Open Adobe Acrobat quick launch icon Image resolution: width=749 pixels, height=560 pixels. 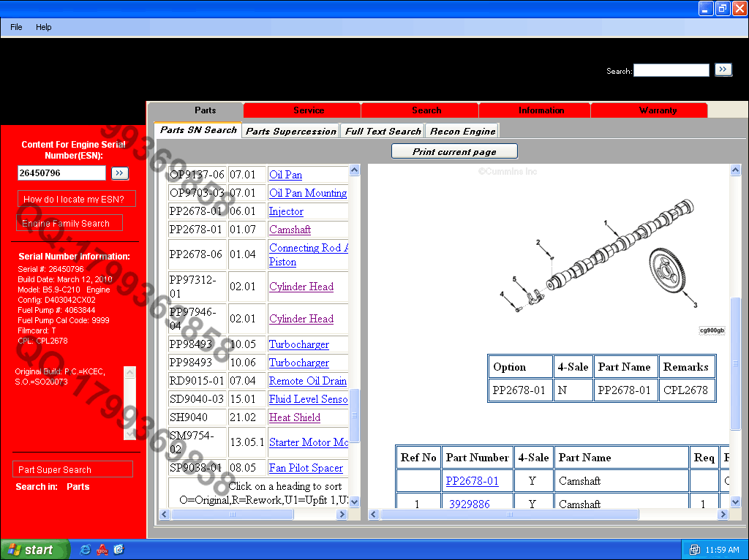pos(102,550)
